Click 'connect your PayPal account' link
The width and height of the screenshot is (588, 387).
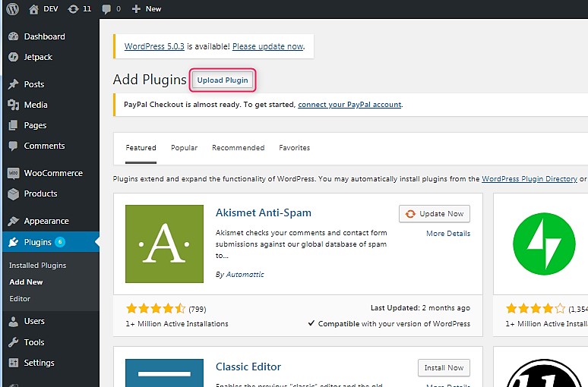[349, 105]
